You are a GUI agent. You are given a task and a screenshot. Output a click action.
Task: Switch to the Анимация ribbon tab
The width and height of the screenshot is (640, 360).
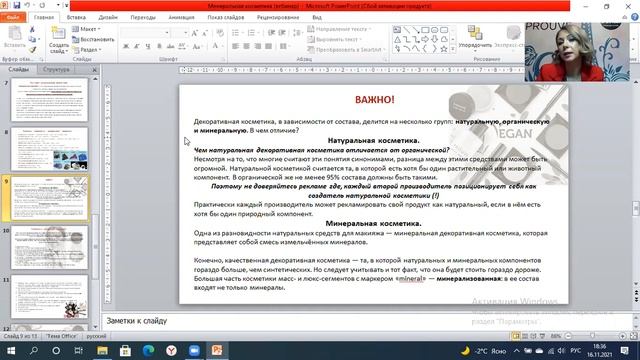pos(181,17)
